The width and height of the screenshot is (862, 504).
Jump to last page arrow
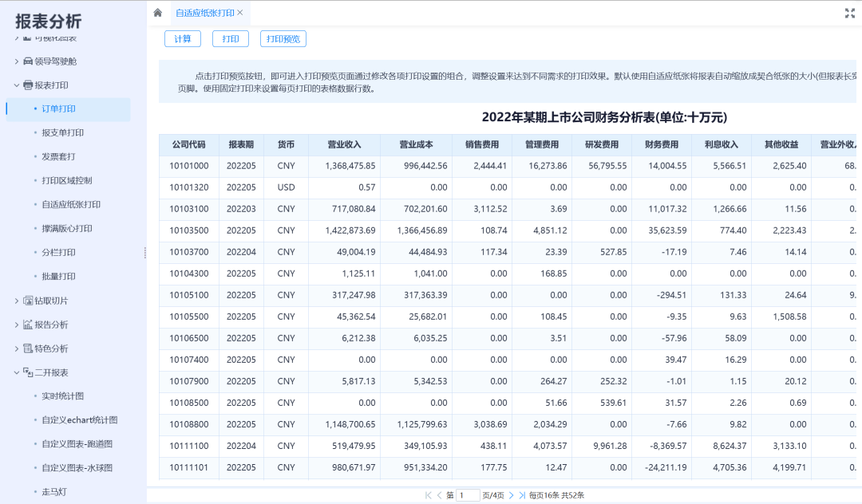[x=522, y=495]
